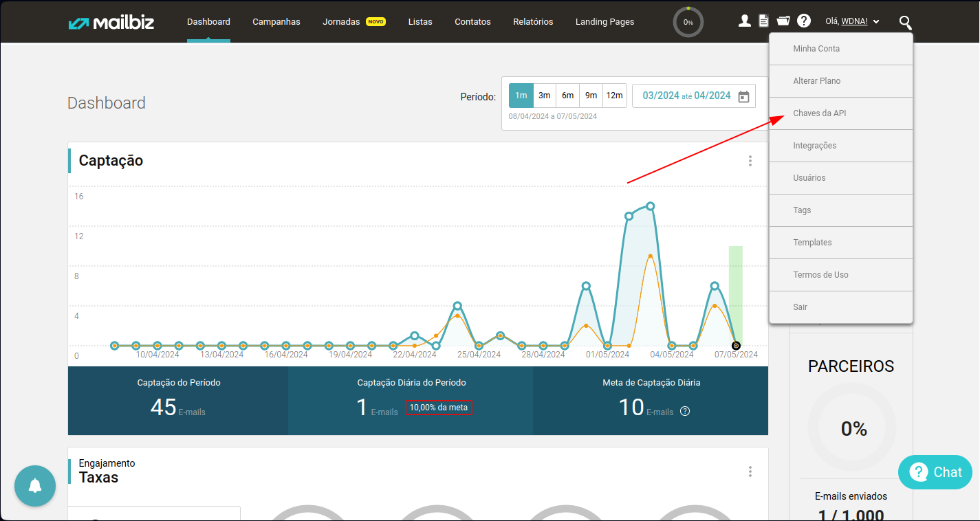
Task: Click the document icon in top bar
Action: click(x=763, y=21)
